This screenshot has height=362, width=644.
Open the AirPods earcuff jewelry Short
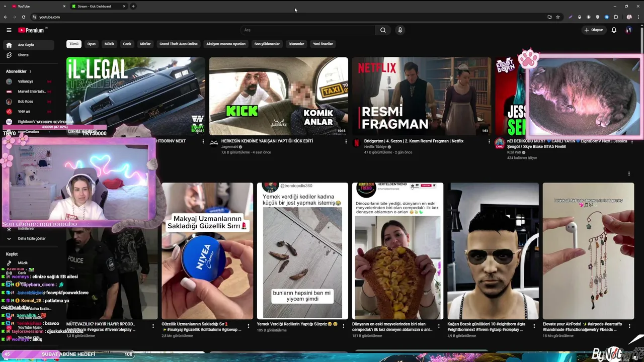point(588,251)
